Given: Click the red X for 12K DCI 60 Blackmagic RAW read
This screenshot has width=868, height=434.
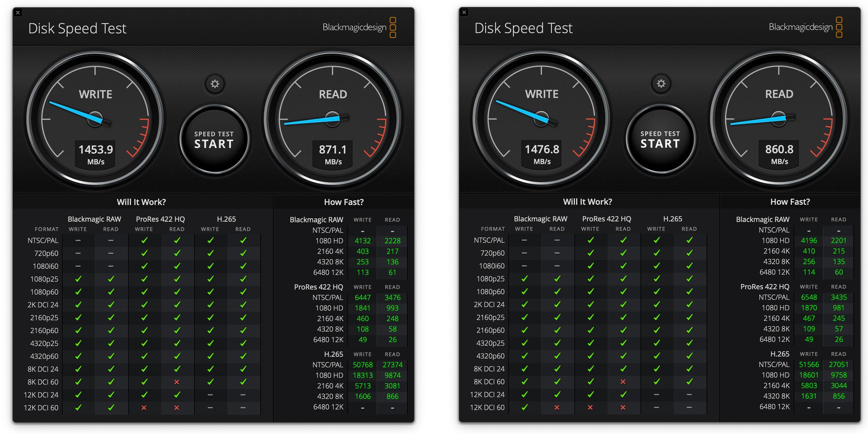Looking at the screenshot, I should pos(557,408).
